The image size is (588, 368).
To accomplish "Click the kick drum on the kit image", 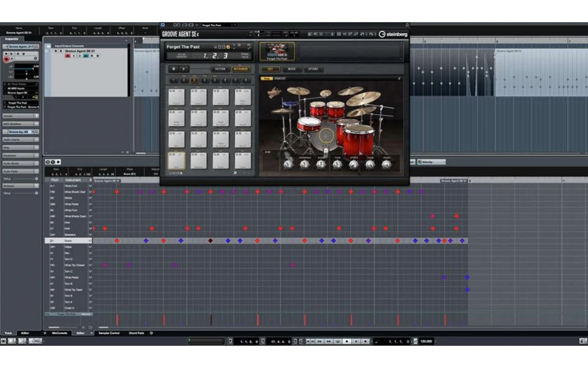I will 324,136.
